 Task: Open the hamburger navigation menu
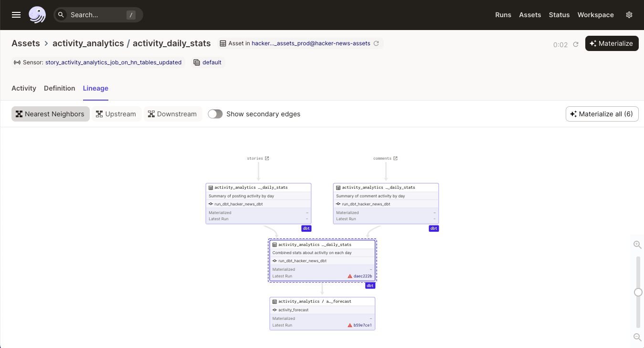click(16, 15)
